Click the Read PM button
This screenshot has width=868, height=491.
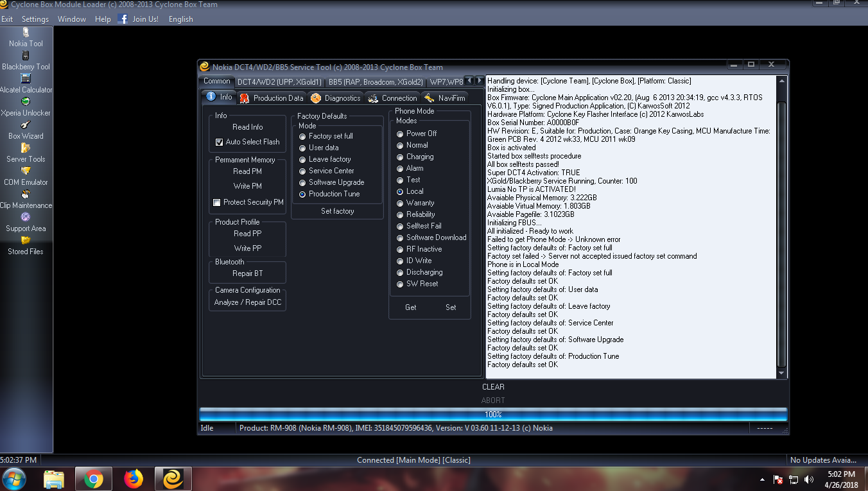(x=248, y=171)
